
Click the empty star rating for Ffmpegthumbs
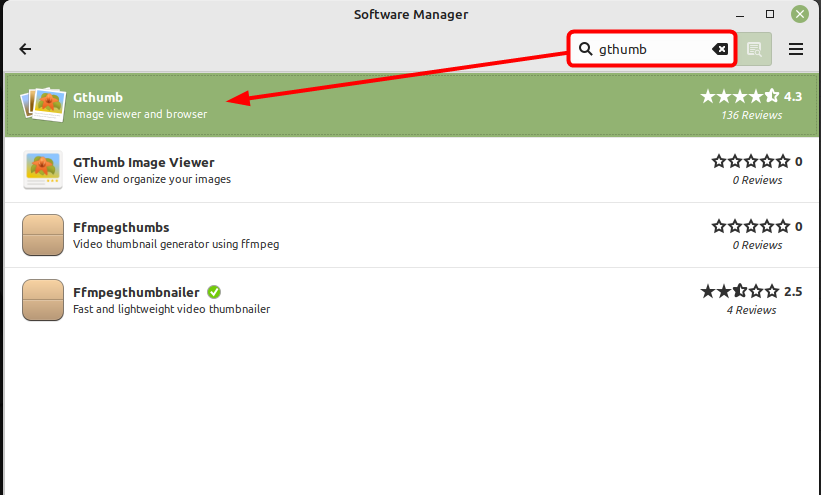point(750,226)
